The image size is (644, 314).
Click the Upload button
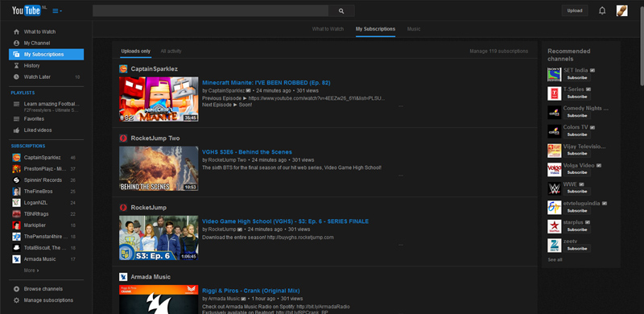(x=575, y=10)
